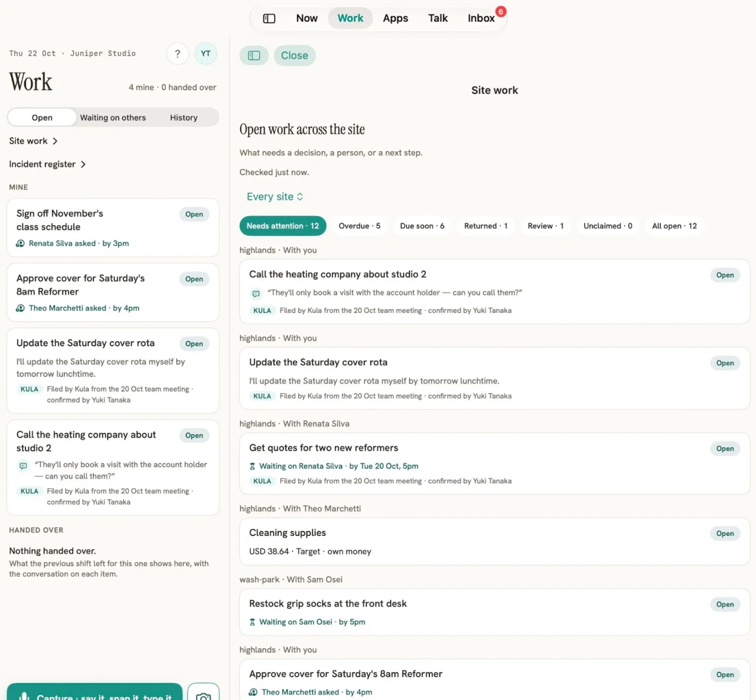This screenshot has width=756, height=700.
Task: Click the "USD 38.64 · Target · own money" line
Action: [x=310, y=551]
